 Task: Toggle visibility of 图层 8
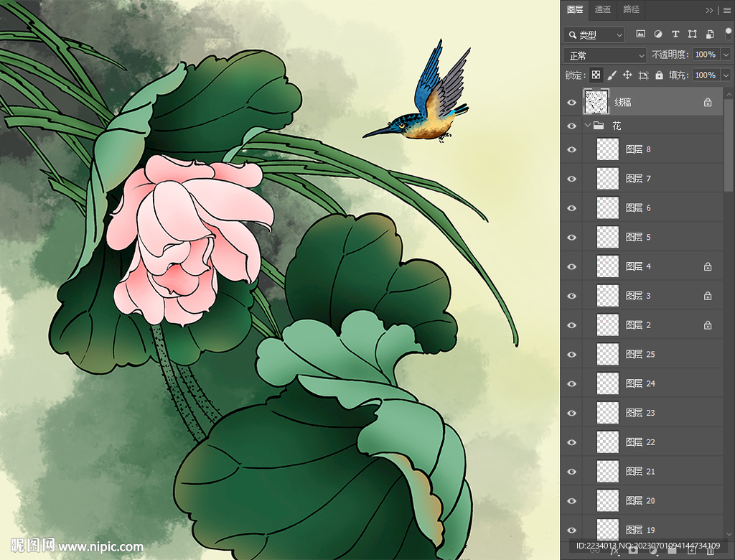pyautogui.click(x=572, y=149)
